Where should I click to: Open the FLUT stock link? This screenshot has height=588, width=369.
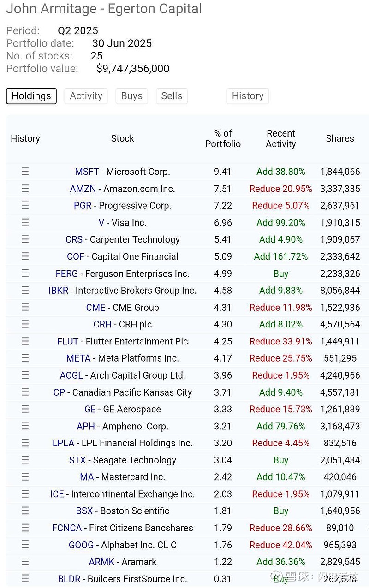(x=68, y=341)
